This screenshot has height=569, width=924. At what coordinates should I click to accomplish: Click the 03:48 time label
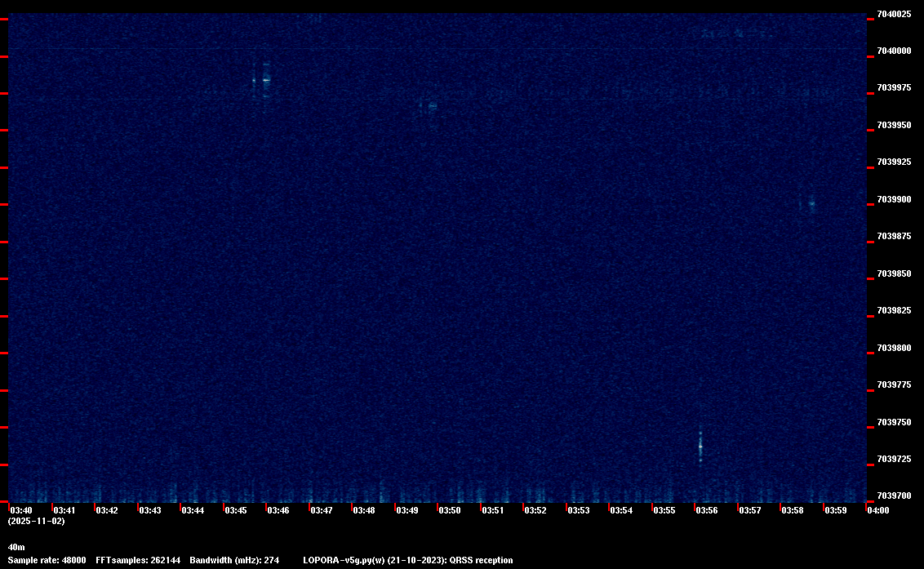point(363,510)
